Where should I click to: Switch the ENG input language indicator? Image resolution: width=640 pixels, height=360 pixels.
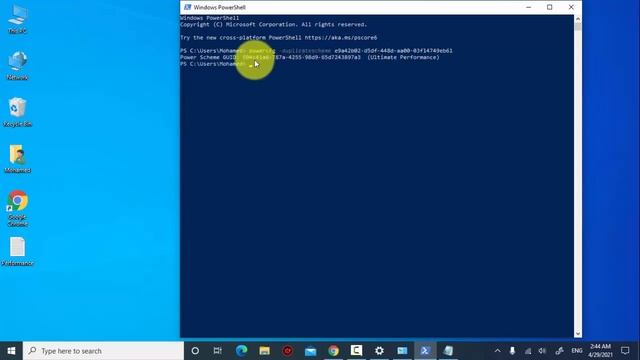coord(577,351)
